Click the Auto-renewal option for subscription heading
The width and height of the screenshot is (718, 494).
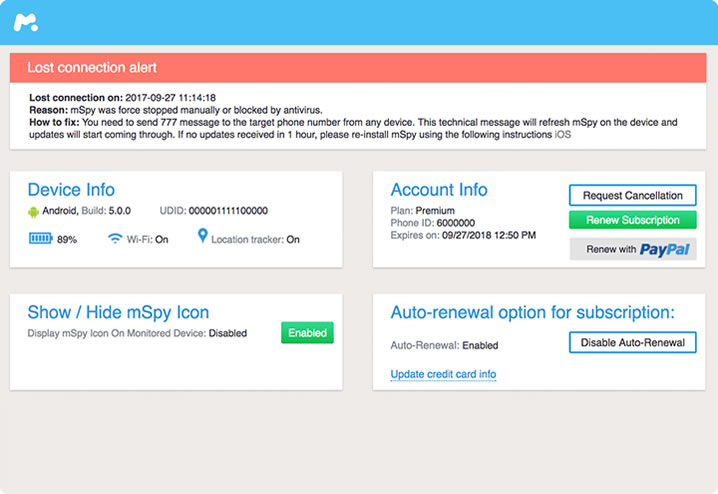click(x=533, y=312)
